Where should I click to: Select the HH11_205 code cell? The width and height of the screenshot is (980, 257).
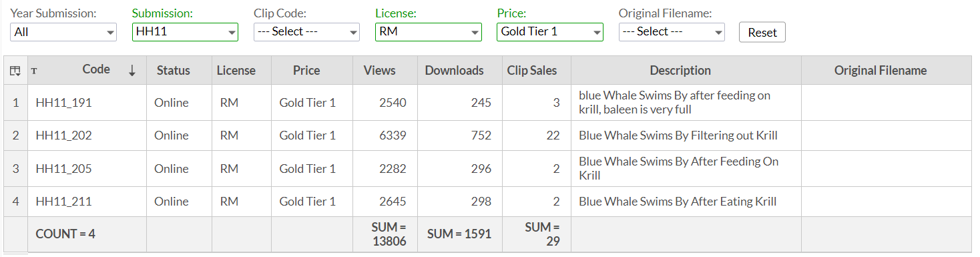(87, 169)
